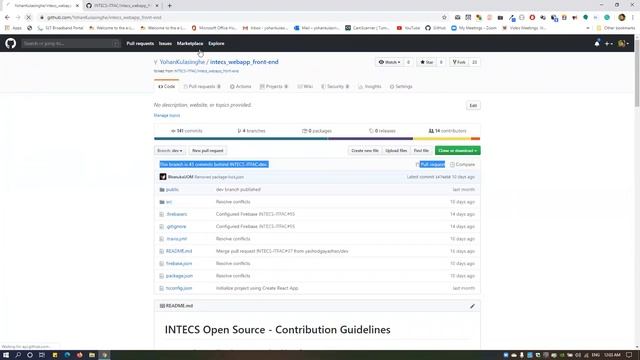Open the public folder
Screen dimensions: 640x360
click(172, 190)
